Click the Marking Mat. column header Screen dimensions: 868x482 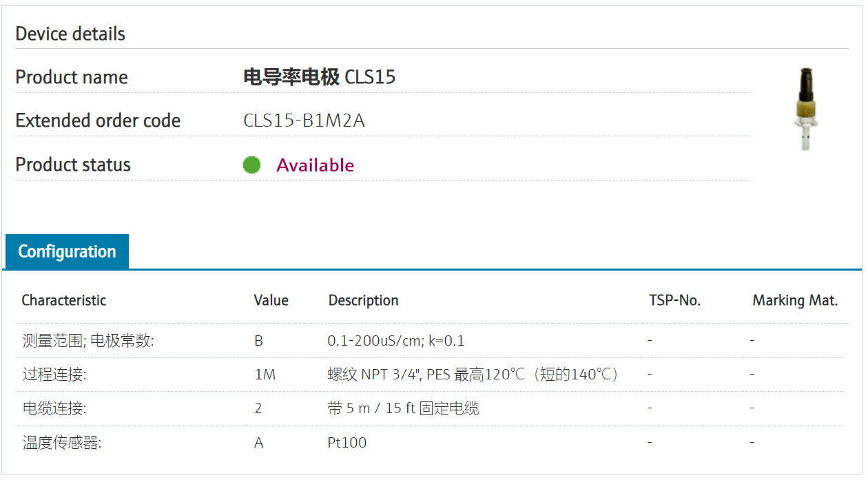point(795,300)
